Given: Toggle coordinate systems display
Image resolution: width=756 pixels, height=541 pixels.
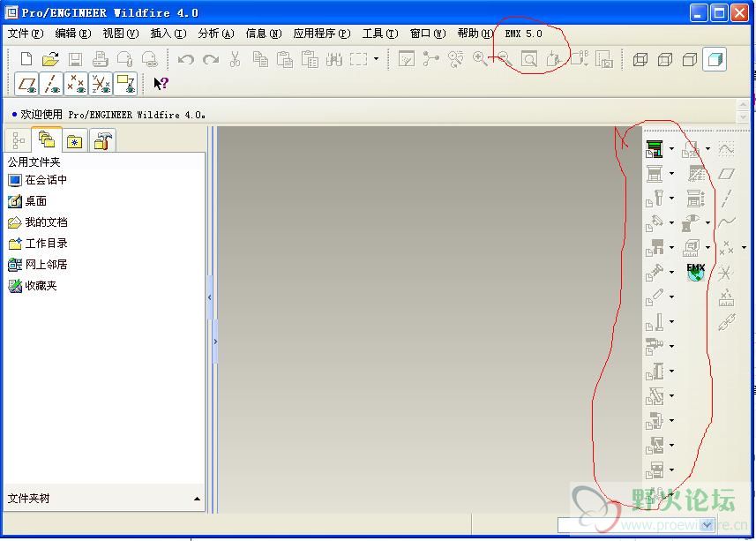Looking at the screenshot, I should [x=101, y=84].
